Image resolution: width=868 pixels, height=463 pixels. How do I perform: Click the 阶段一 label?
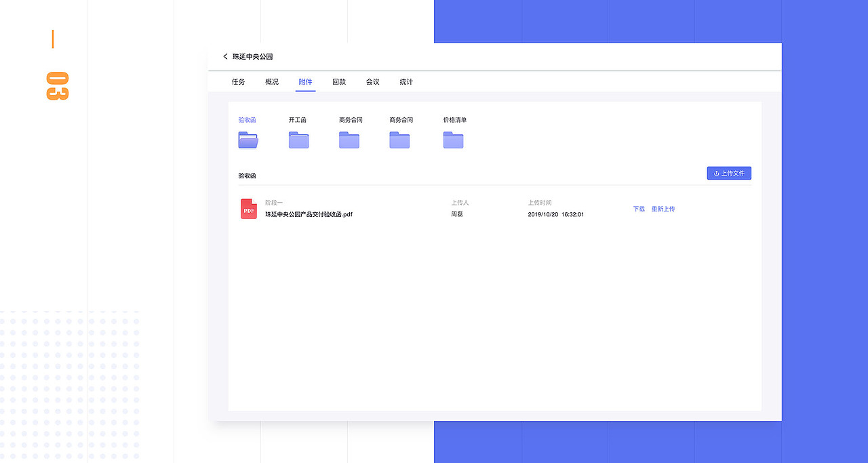(x=274, y=203)
